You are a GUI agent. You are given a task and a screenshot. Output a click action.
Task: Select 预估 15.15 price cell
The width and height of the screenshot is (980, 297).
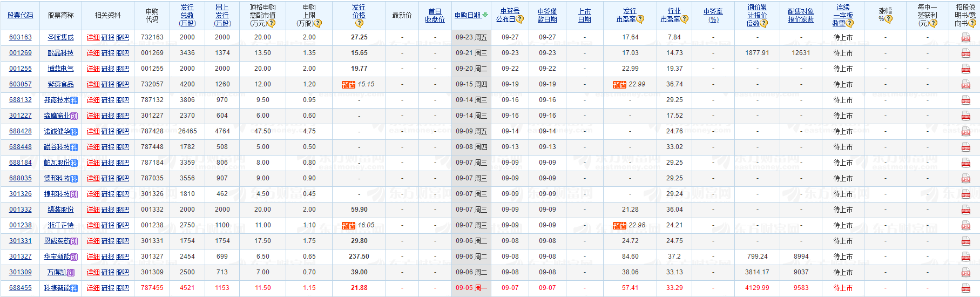pos(358,84)
